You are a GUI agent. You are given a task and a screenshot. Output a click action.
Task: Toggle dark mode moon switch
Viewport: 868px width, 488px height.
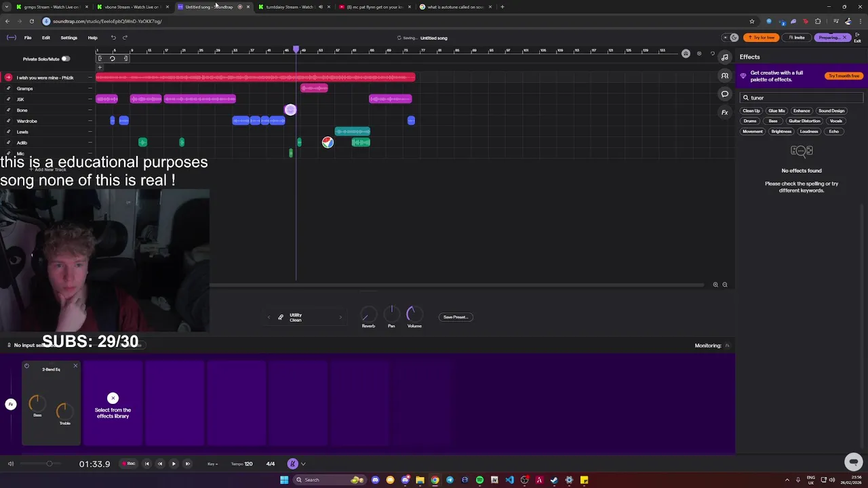pyautogui.click(x=729, y=37)
